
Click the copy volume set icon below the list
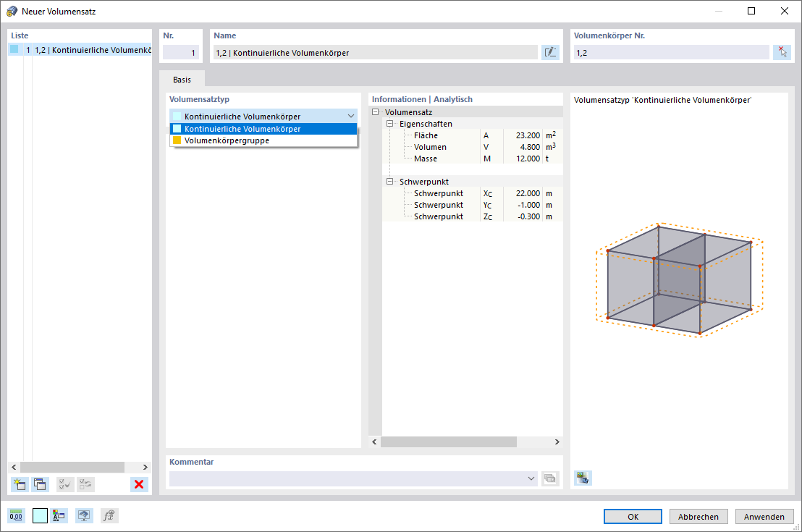(x=40, y=484)
